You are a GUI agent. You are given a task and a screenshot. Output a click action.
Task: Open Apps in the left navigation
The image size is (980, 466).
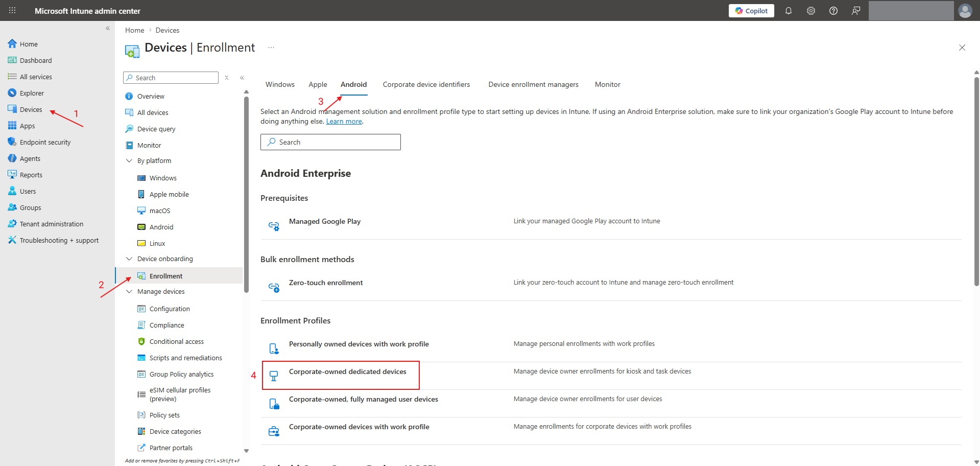click(x=27, y=126)
